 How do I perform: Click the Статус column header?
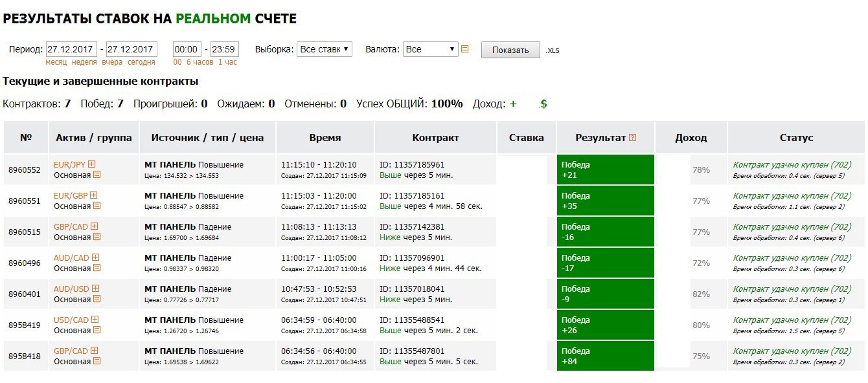coord(797,138)
